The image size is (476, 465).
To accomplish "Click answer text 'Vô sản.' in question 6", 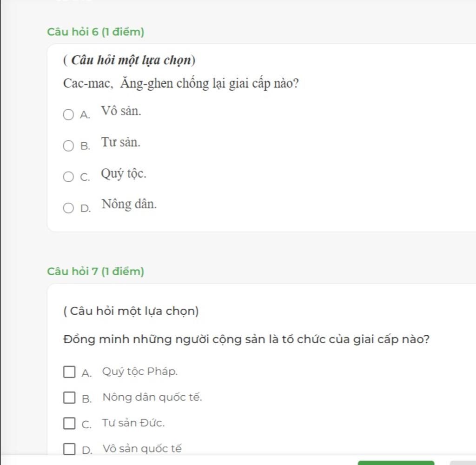I will click(x=121, y=111).
